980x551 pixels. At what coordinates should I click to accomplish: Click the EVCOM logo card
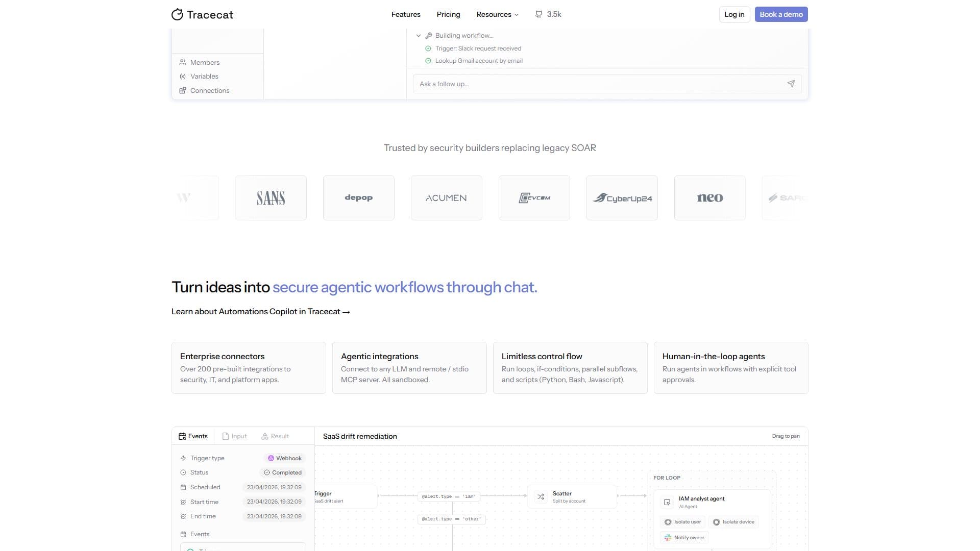point(534,198)
